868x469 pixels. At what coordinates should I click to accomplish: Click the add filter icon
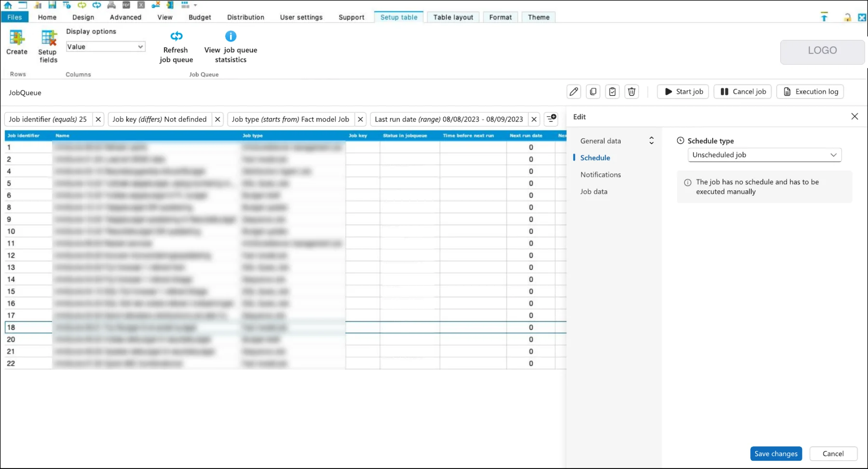pyautogui.click(x=552, y=119)
